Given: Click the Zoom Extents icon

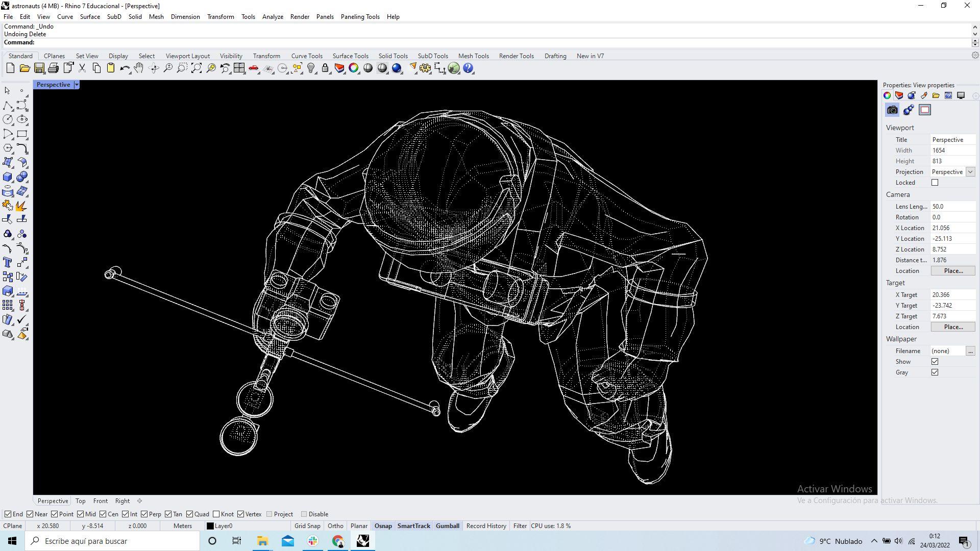Looking at the screenshot, I should tap(196, 68).
